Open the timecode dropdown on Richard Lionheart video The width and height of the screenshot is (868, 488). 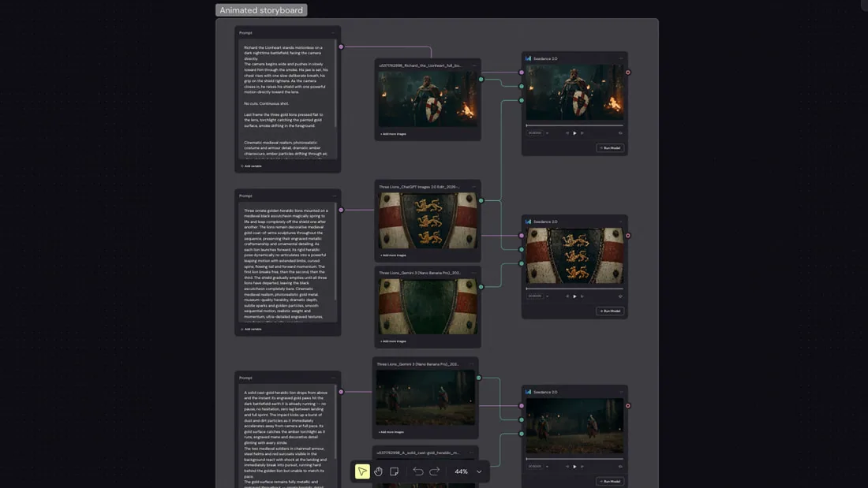(x=548, y=133)
